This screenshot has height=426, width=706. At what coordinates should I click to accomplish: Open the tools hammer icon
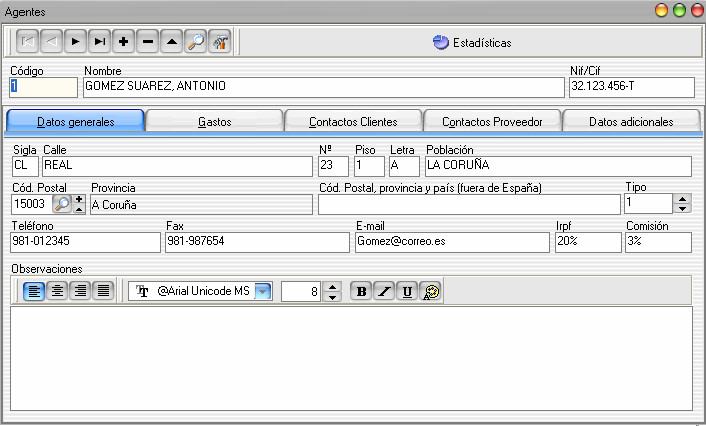(x=220, y=41)
